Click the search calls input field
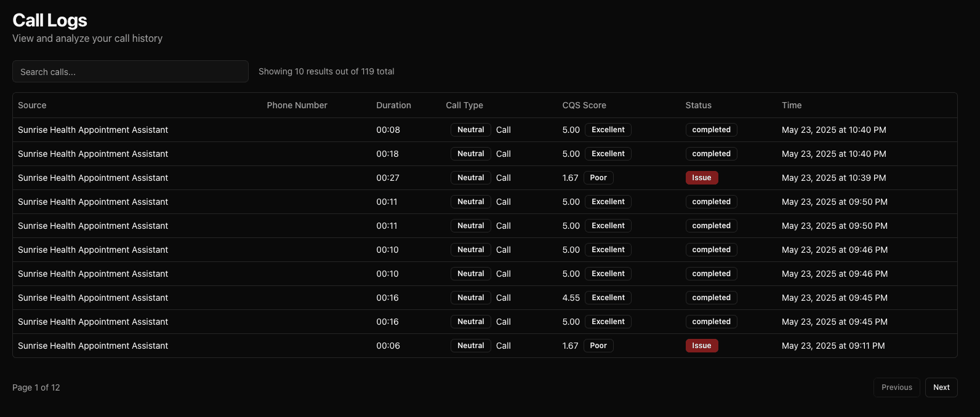The width and height of the screenshot is (980, 417). [130, 71]
